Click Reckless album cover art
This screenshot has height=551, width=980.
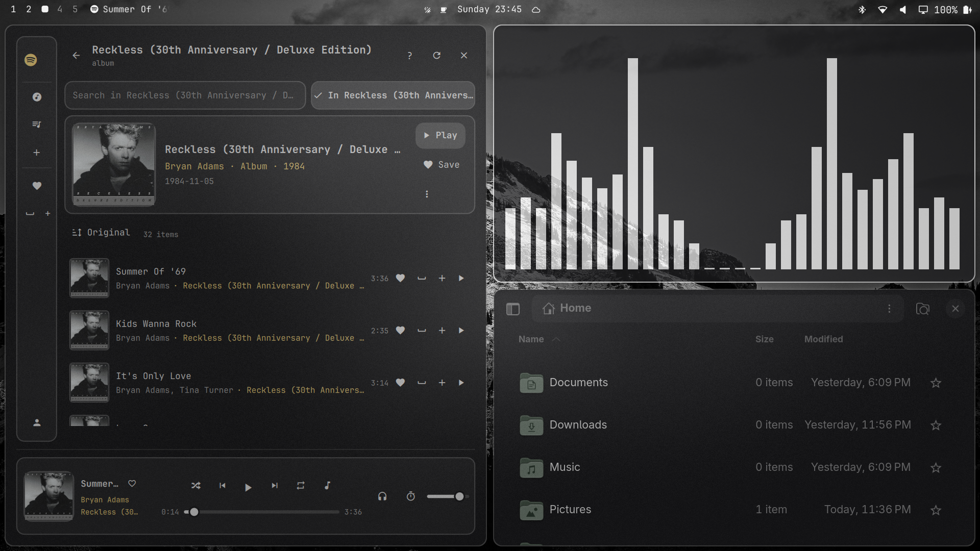pyautogui.click(x=114, y=164)
